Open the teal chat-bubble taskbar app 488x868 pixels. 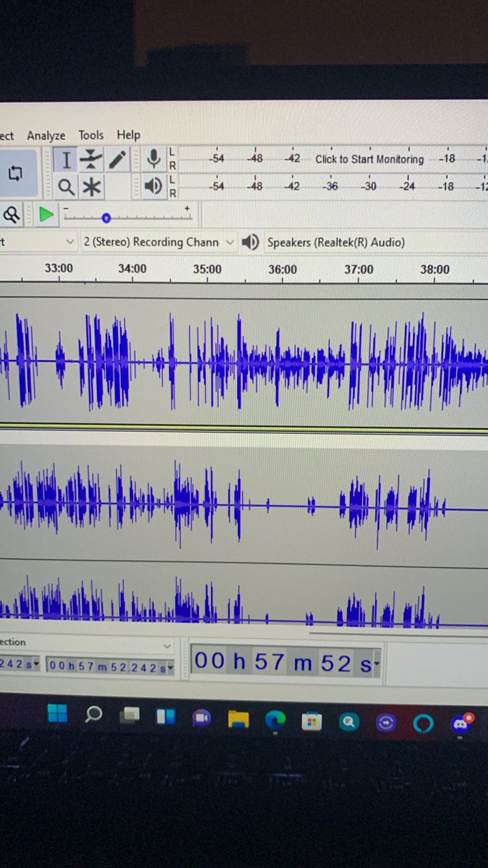pos(348,721)
